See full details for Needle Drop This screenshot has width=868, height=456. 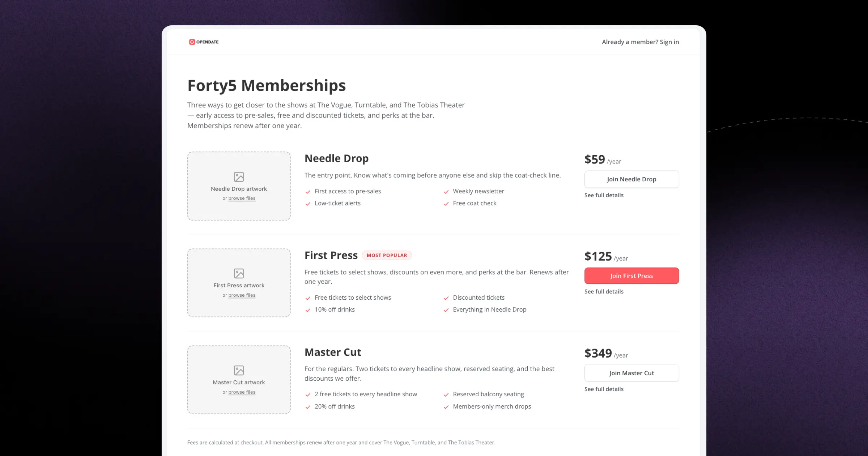[x=604, y=195]
